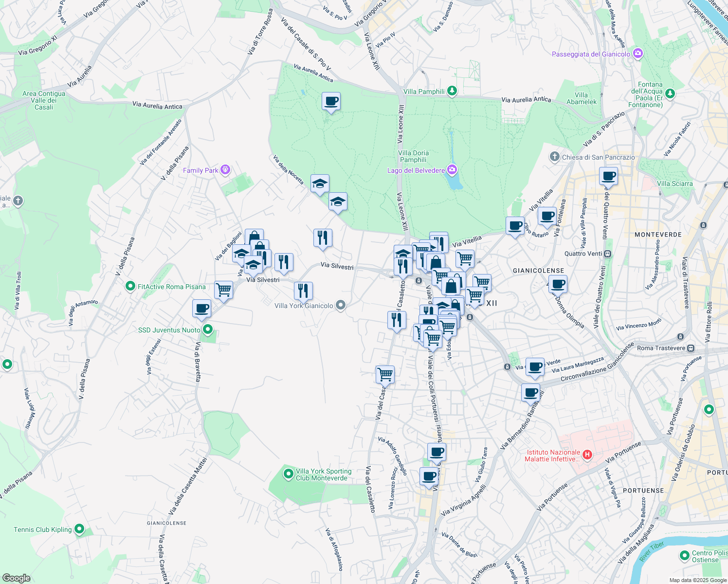Click the Villa York Gianicolo gray pin
Image resolution: width=728 pixels, height=584 pixels.
tap(341, 305)
